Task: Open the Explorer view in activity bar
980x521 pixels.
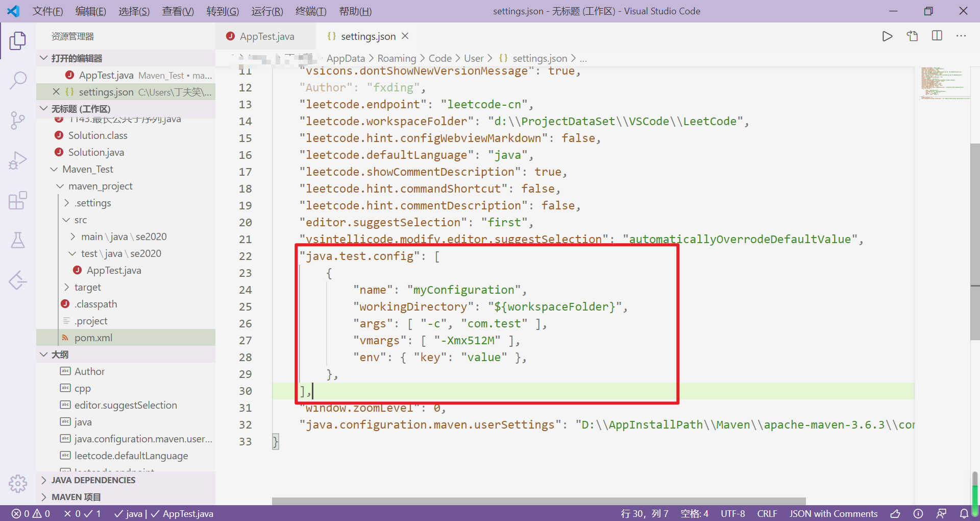Action: (x=18, y=41)
